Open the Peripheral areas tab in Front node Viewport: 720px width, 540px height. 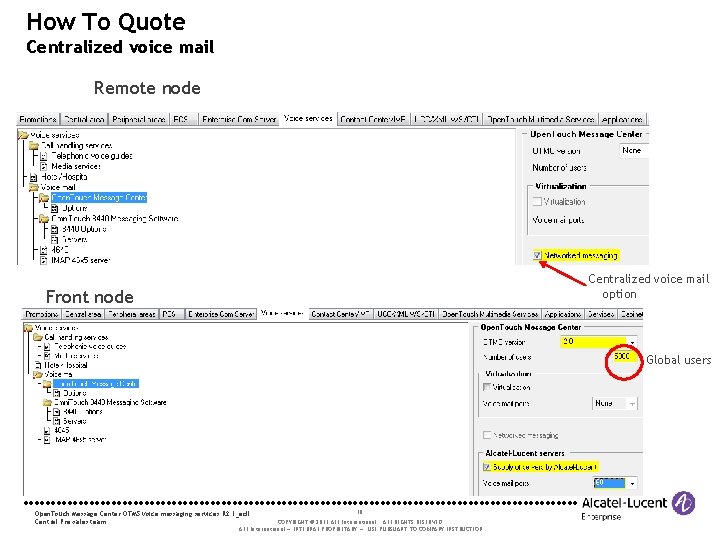131,314
